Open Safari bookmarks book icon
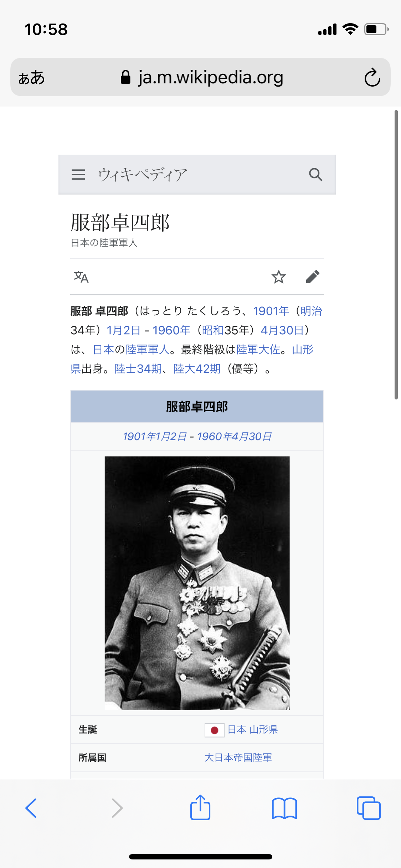The height and width of the screenshot is (868, 401). (x=284, y=808)
